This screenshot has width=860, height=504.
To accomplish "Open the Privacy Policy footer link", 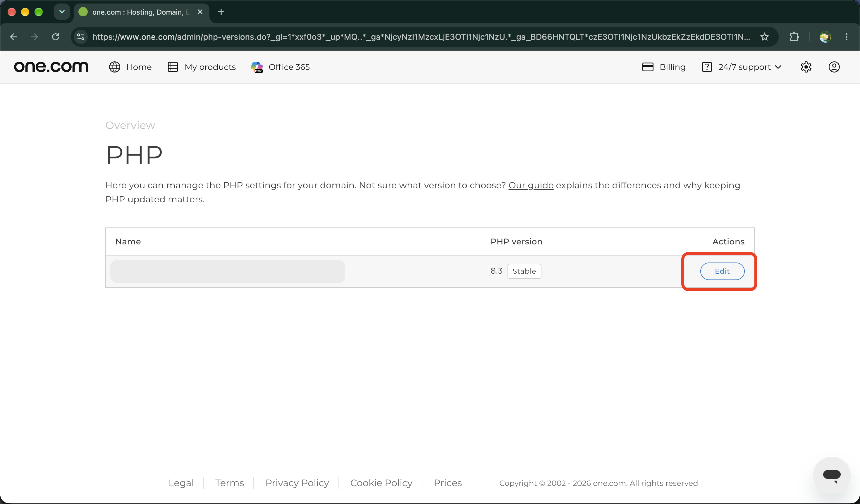I will coord(297,483).
